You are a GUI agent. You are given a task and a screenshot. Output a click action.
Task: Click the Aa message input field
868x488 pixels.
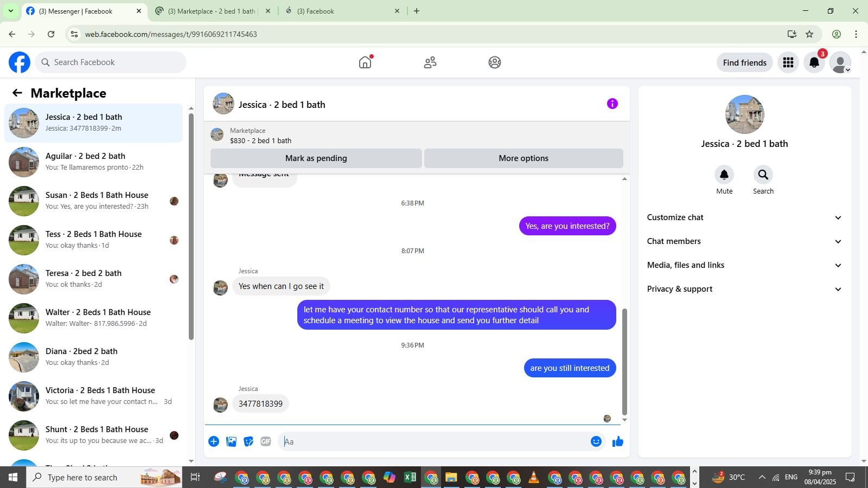tap(434, 441)
